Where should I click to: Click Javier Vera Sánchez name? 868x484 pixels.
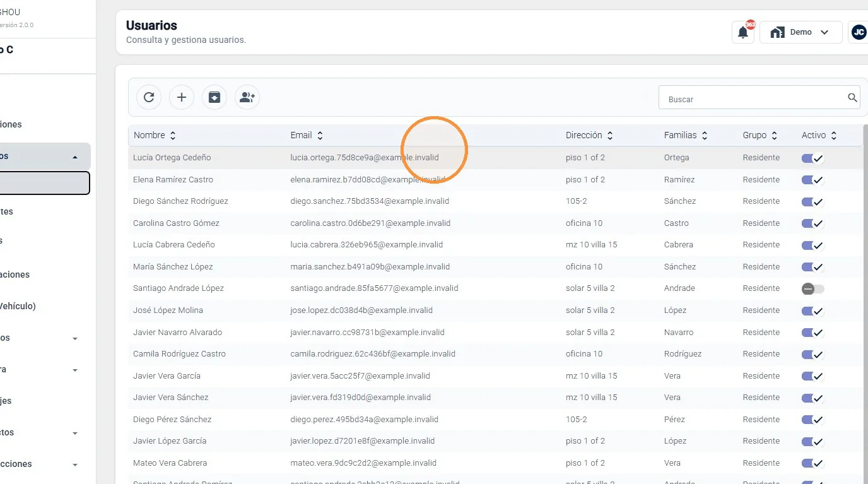pyautogui.click(x=170, y=398)
